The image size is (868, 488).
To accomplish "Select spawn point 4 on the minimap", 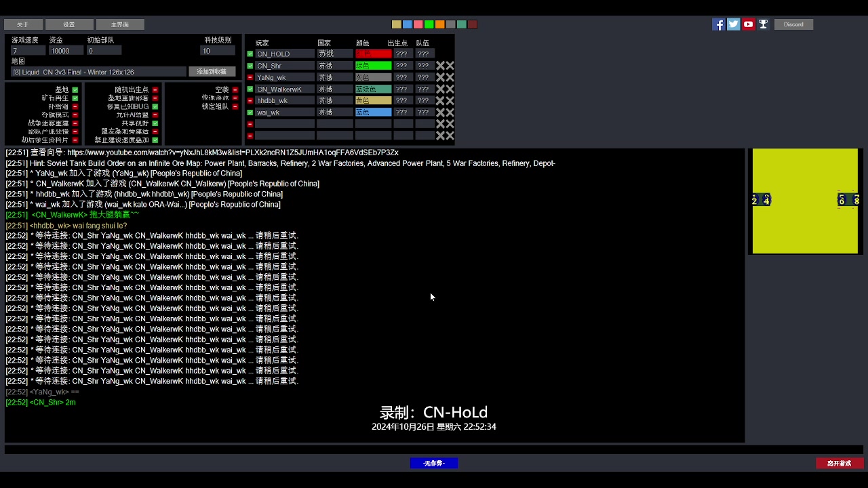I will 766,200.
